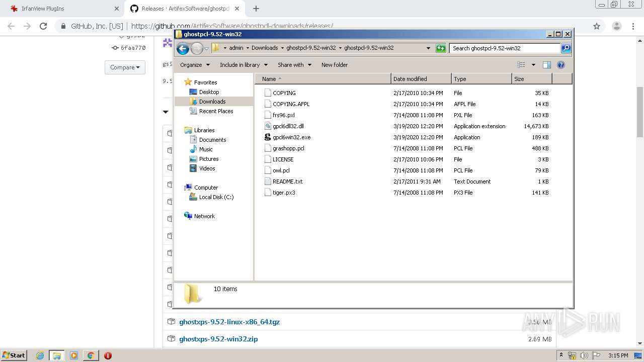The width and height of the screenshot is (644, 362).
Task: Click the Refresh button beside address bar
Action: [441, 48]
